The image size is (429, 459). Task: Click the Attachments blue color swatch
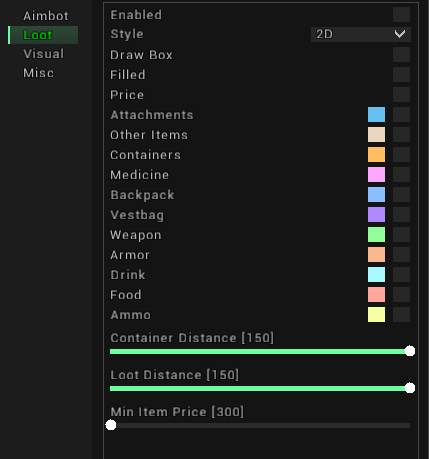pos(376,114)
